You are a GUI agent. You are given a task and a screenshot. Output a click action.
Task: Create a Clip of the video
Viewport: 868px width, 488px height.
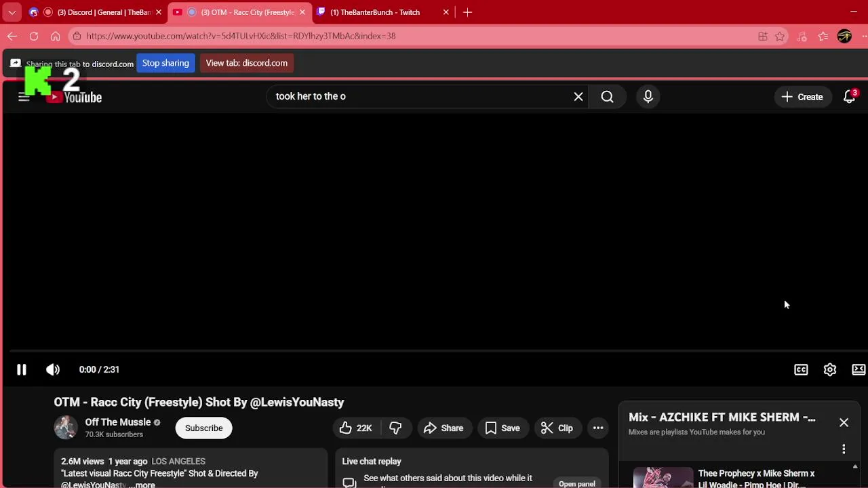[557, 428]
